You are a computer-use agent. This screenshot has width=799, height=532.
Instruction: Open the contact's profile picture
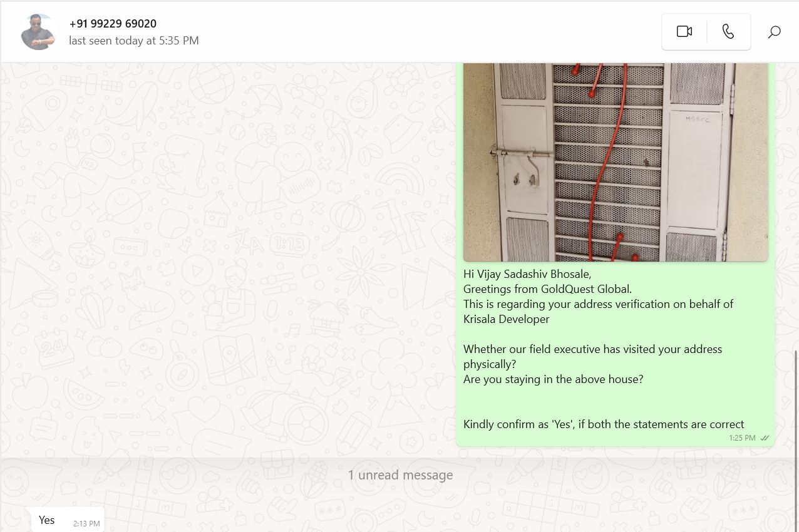click(39, 32)
